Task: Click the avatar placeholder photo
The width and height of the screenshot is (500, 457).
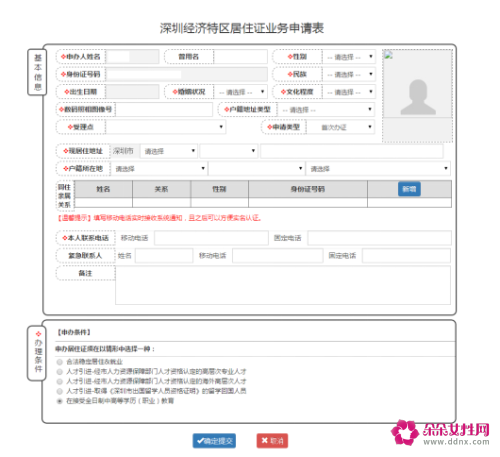Action: (418, 97)
